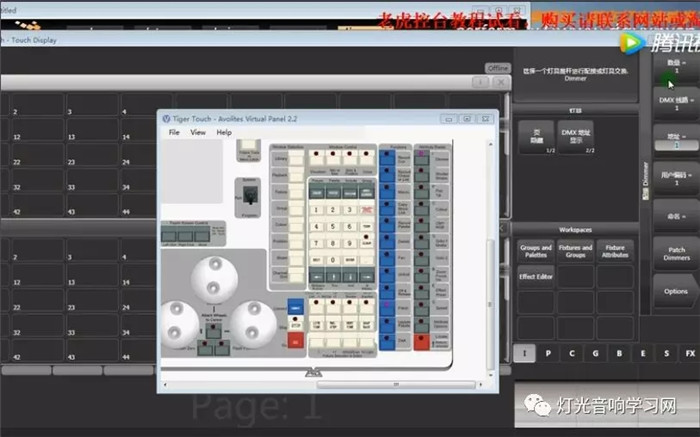Click the red Go button
This screenshot has height=437, width=700.
(296, 341)
